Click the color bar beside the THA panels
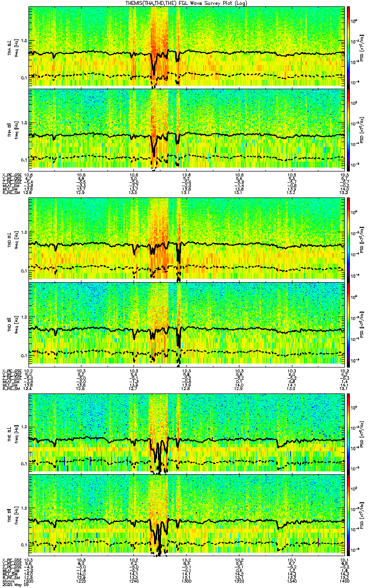Screen dimensions: 368x588 (x=348, y=88)
